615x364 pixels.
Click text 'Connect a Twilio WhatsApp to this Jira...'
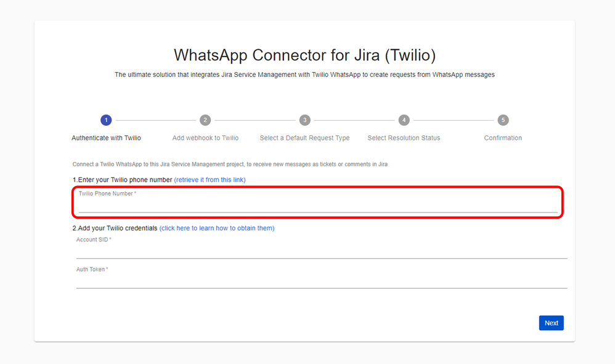click(x=230, y=164)
